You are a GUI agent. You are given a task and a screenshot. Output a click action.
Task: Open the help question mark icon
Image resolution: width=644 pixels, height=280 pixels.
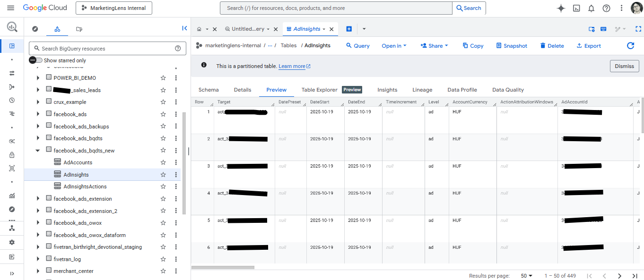pos(606,8)
